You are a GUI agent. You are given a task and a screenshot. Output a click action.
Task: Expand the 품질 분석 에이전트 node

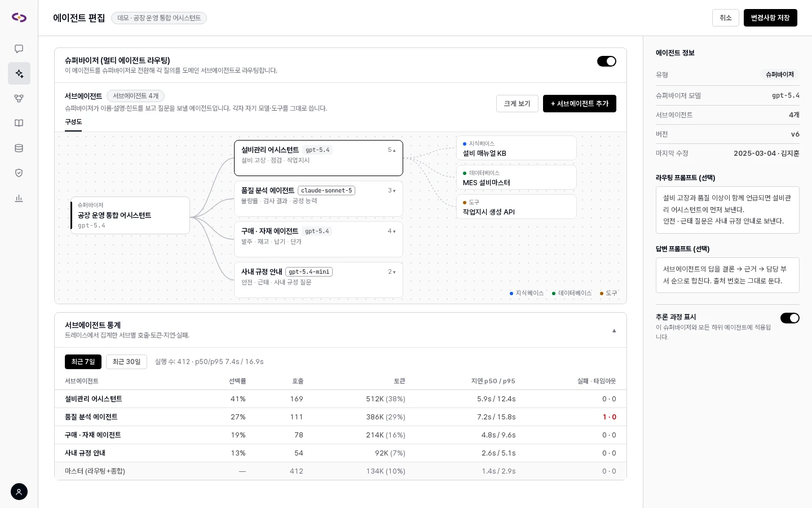pos(392,191)
